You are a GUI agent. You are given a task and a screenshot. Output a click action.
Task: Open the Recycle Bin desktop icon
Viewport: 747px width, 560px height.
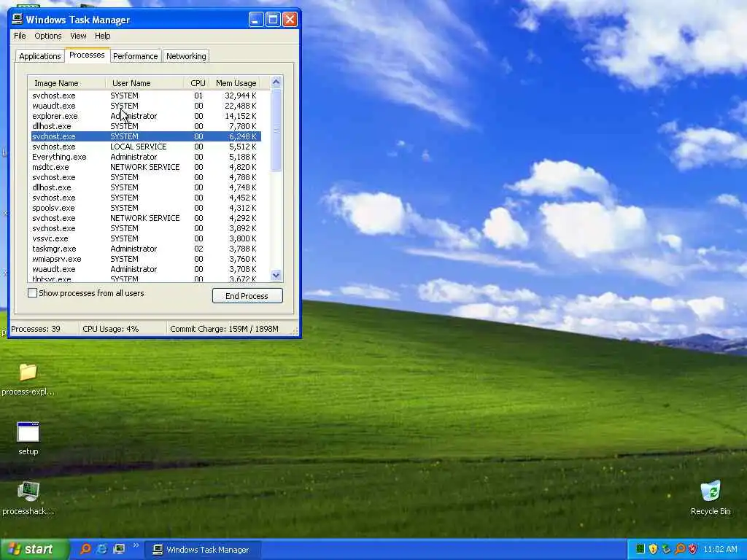pyautogui.click(x=711, y=498)
